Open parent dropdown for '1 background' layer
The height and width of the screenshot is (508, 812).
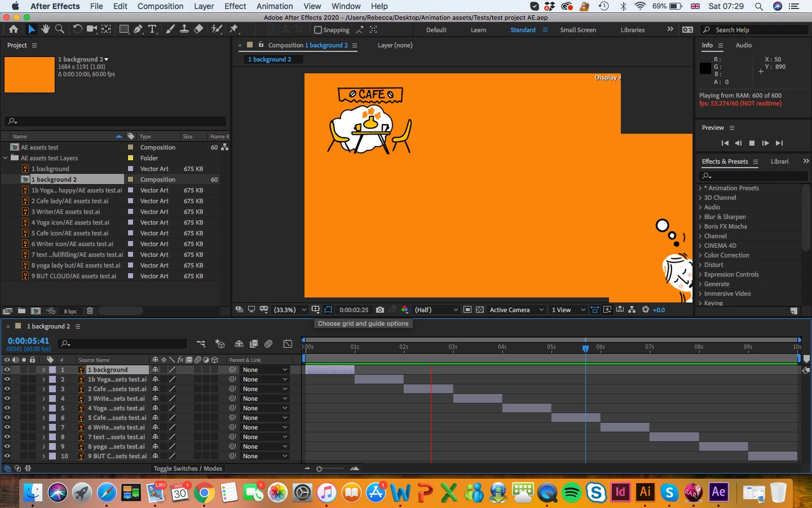(264, 370)
